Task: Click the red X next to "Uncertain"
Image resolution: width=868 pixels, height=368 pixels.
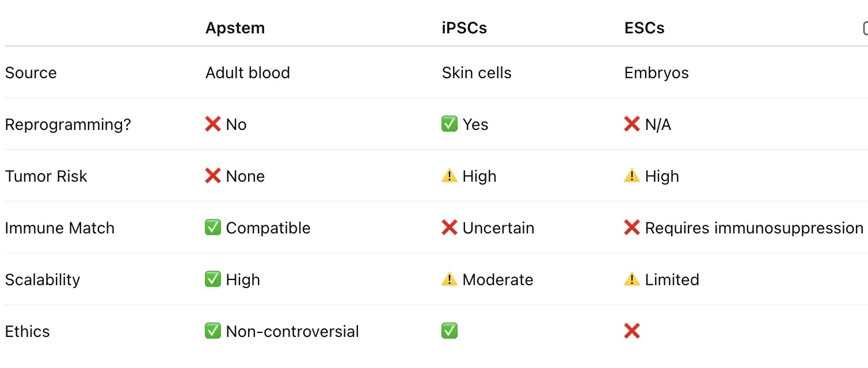Action: tap(450, 228)
